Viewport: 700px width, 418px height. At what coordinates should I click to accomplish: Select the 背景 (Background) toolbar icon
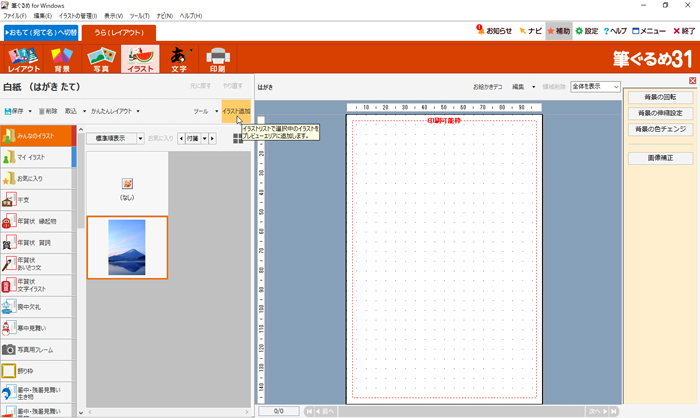click(62, 59)
